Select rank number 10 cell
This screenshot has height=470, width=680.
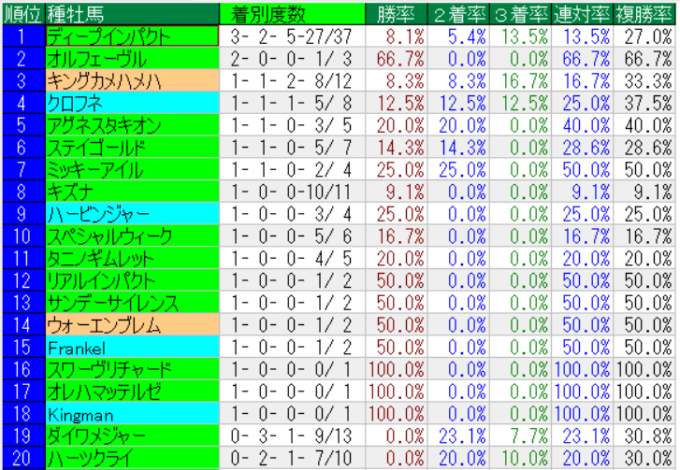click(x=22, y=236)
